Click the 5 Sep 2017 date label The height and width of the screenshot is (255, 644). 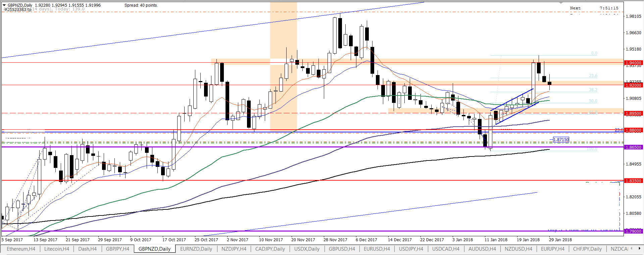tap(12, 240)
